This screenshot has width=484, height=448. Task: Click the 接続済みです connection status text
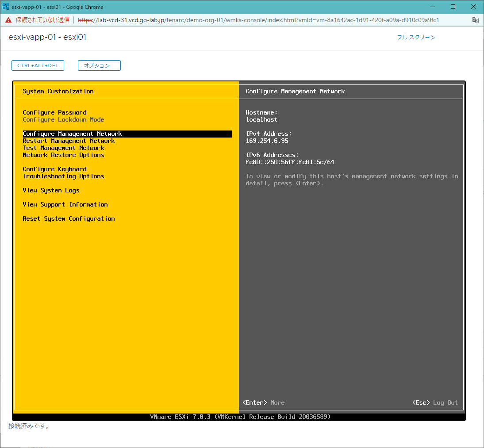pyautogui.click(x=28, y=426)
